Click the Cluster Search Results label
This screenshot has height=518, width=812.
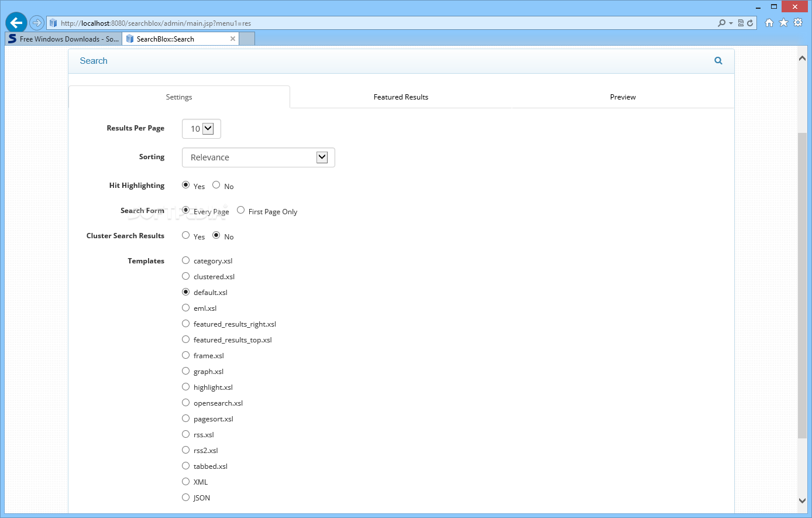click(x=125, y=236)
